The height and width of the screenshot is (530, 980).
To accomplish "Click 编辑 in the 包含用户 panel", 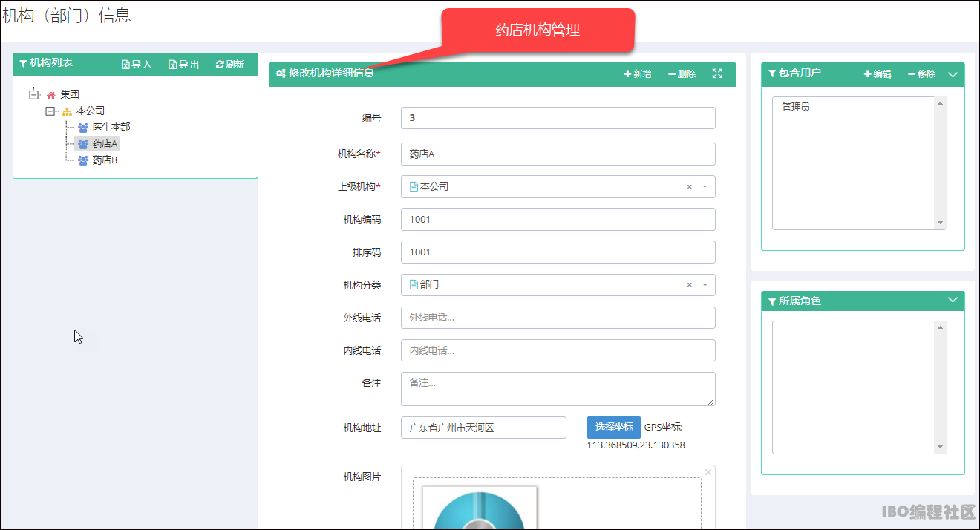I will pos(878,74).
